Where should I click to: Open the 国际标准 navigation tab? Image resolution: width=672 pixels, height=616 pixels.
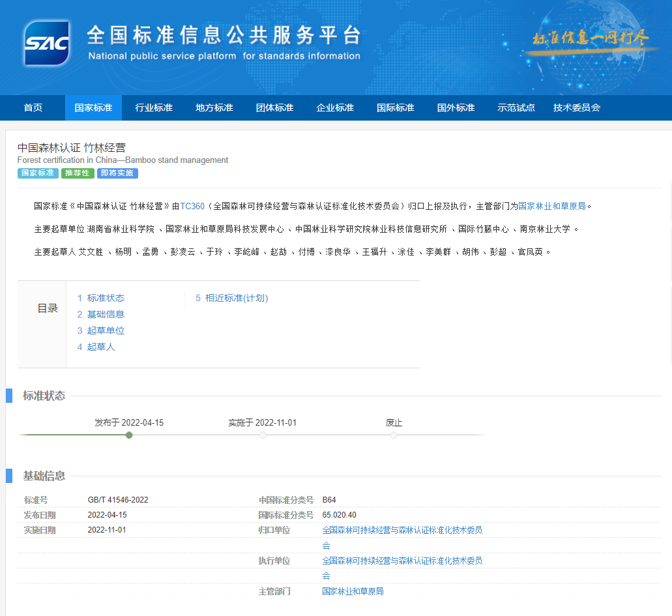pyautogui.click(x=395, y=108)
